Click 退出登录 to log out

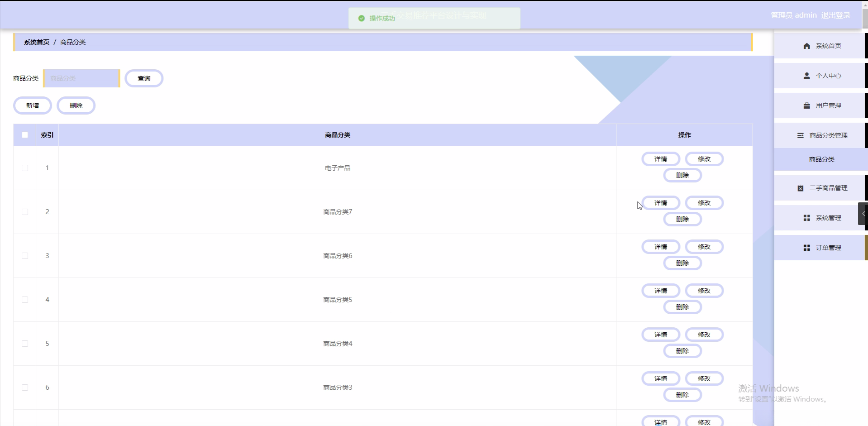835,15
